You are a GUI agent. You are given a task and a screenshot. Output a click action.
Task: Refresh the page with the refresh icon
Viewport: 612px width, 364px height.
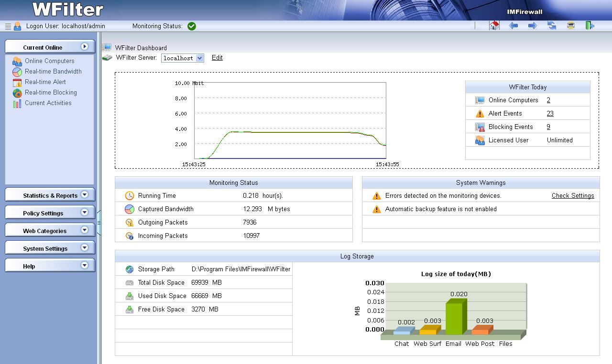pyautogui.click(x=552, y=26)
